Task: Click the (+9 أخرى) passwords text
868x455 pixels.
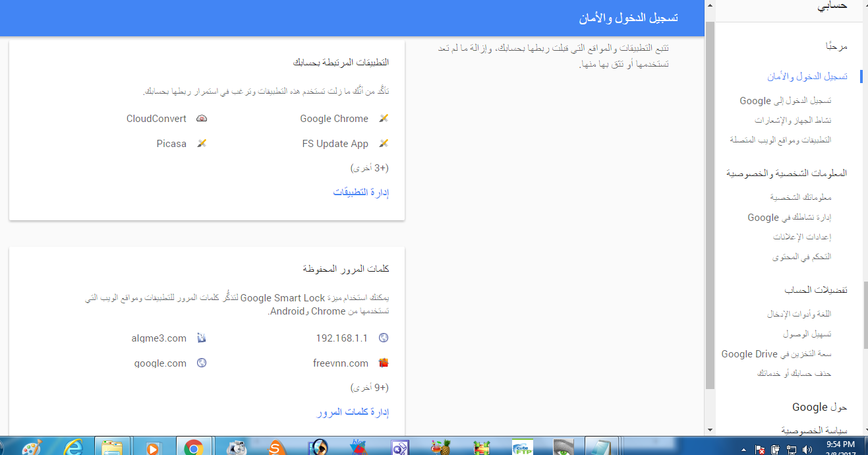Action: tap(370, 388)
